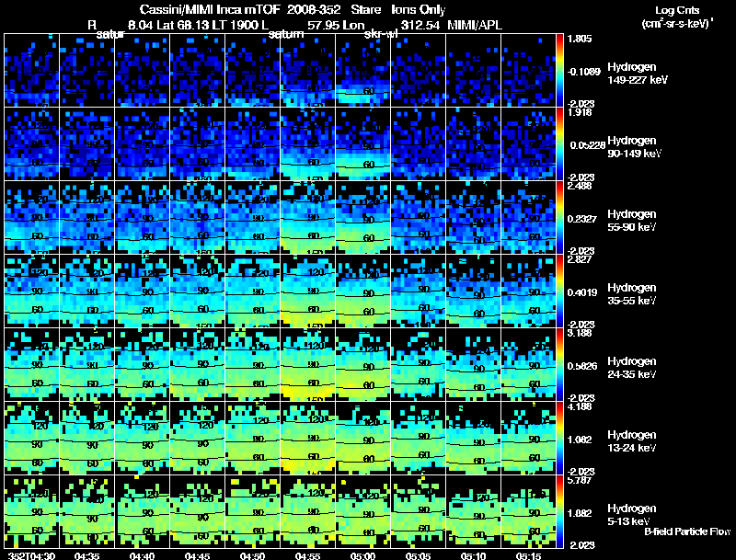Select the '2008-352' date in title

pos(313,9)
